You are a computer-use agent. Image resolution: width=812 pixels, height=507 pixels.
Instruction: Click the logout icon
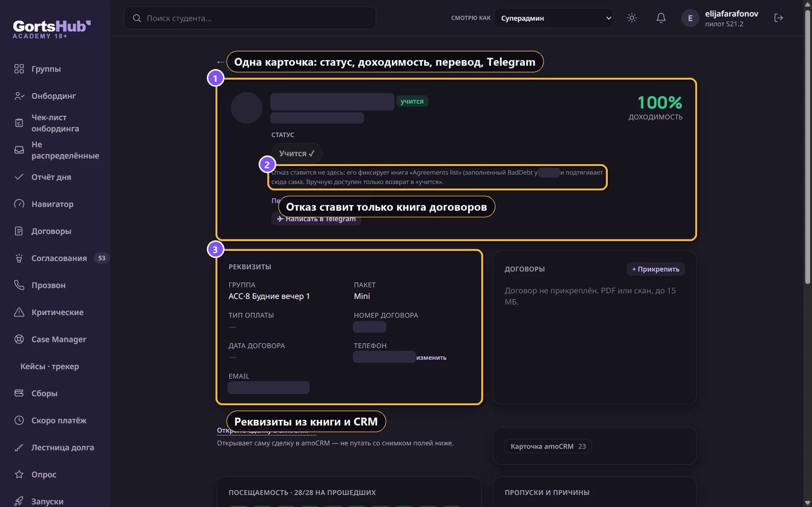point(779,18)
